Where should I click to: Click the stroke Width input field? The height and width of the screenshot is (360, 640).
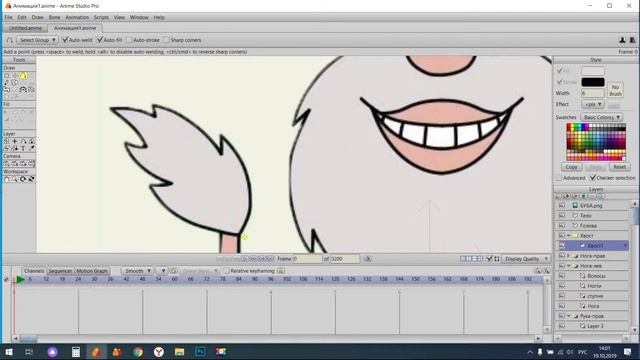(x=593, y=93)
